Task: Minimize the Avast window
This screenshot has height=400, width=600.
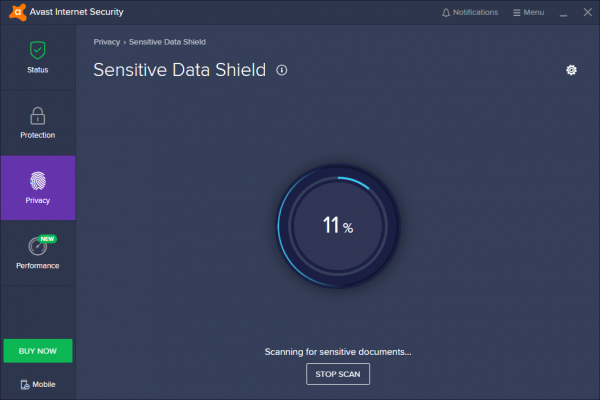Action: point(562,12)
